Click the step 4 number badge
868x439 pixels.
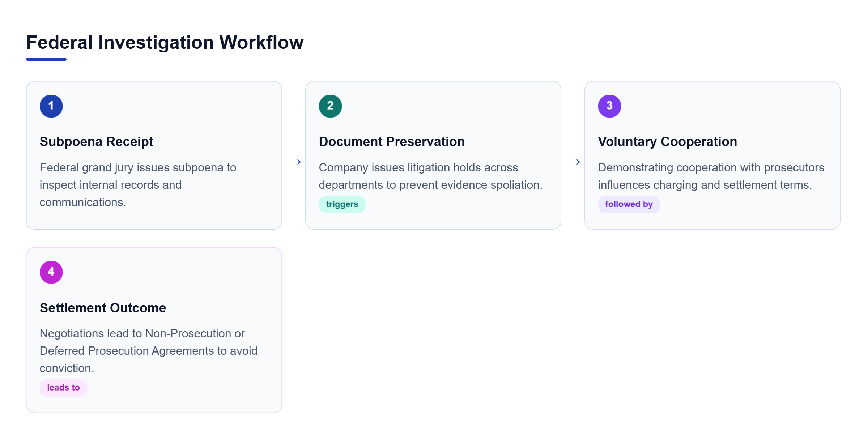click(51, 272)
